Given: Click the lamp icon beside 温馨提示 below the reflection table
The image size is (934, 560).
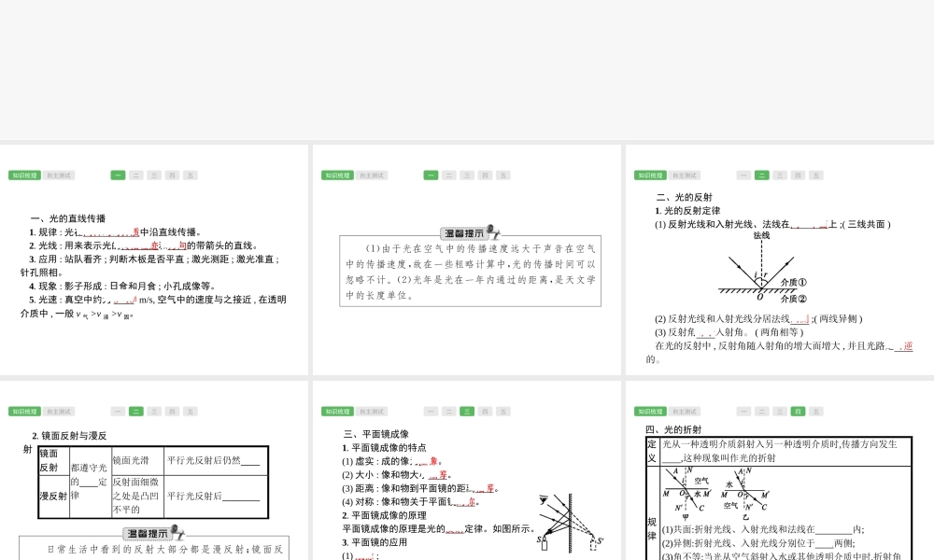Looking at the screenshot, I should [177, 530].
